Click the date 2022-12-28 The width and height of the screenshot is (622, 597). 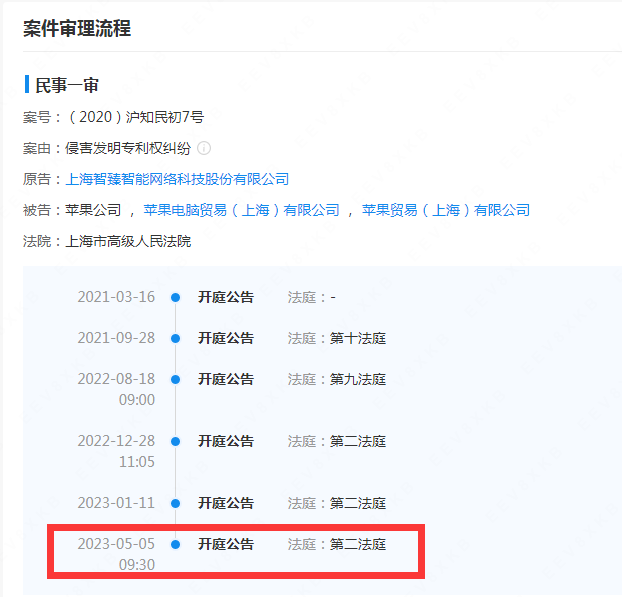coord(116,441)
